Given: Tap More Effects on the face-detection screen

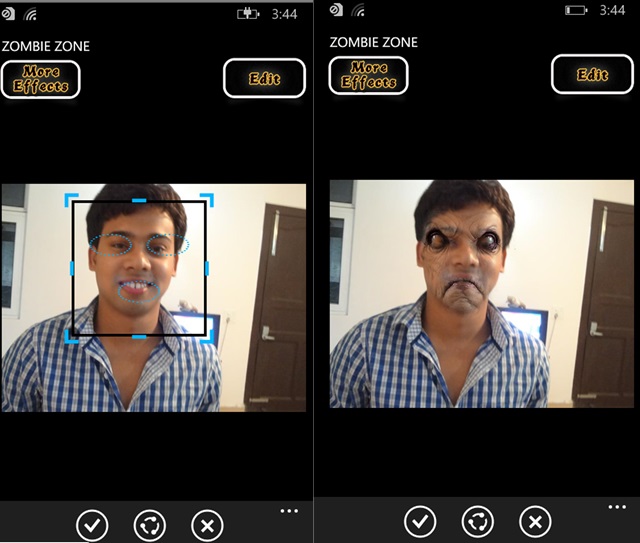Looking at the screenshot, I should (40, 79).
